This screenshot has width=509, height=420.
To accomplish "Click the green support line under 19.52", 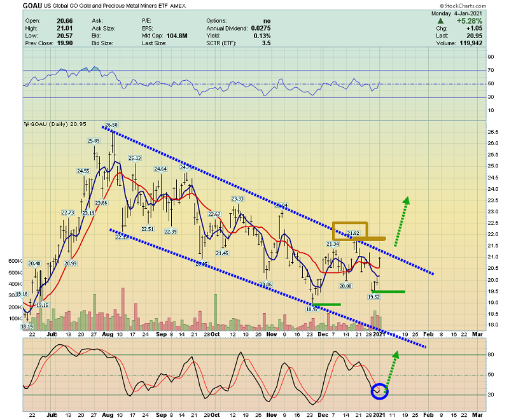I will (x=388, y=292).
